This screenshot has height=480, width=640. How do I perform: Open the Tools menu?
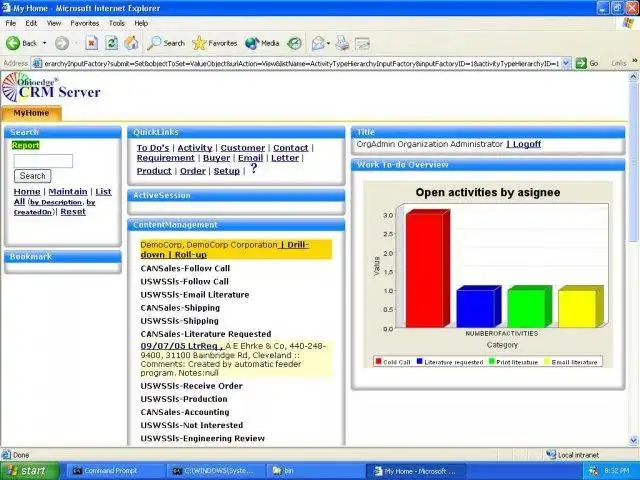[116, 23]
